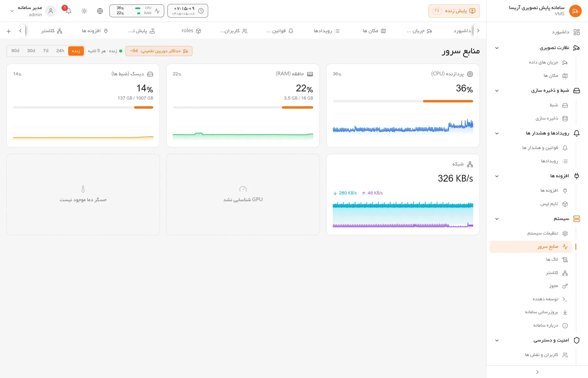Image resolution: width=588 pixels, height=378 pixels.
Task: Click the user avatar icon
Action: coord(51,11)
